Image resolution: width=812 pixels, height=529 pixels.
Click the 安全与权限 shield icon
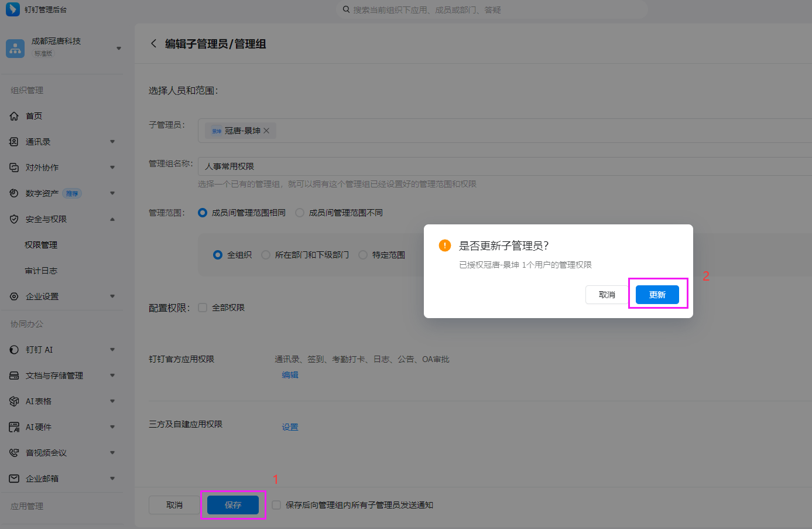click(14, 219)
